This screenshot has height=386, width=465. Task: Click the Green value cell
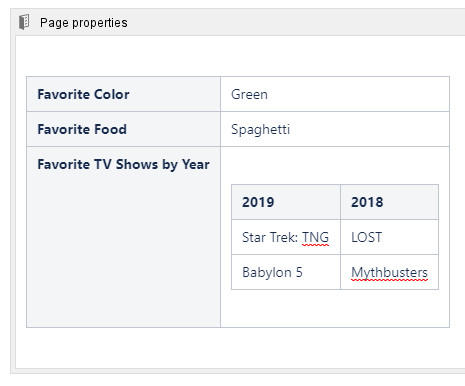pyautogui.click(x=335, y=94)
